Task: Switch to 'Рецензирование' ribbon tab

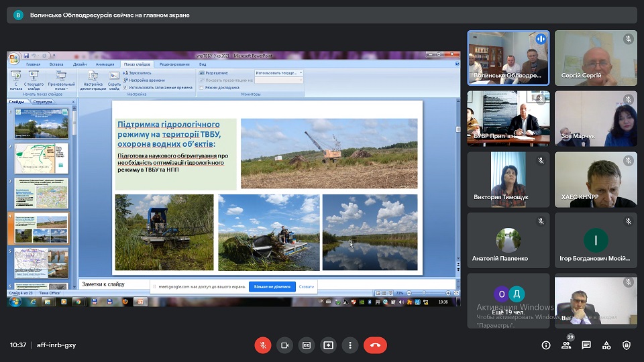Action: [x=174, y=64]
